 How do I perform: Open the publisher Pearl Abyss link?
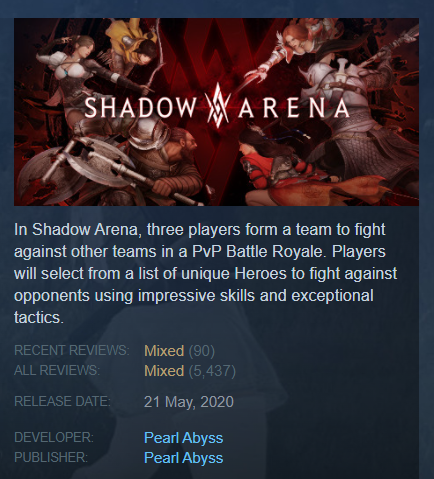183,458
